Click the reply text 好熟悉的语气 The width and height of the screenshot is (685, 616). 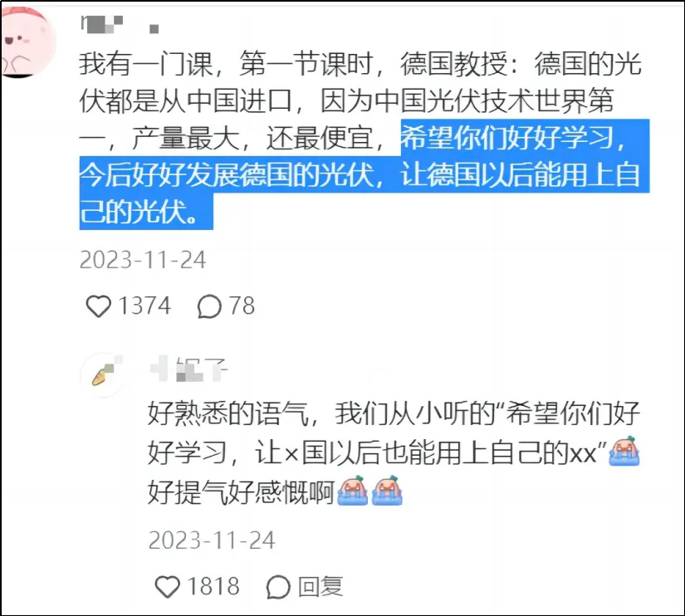pos(228,413)
